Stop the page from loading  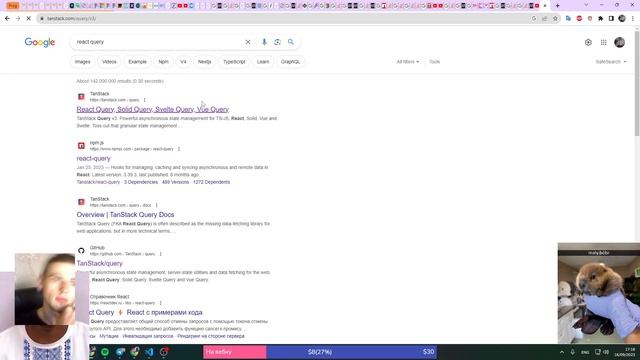click(x=29, y=18)
